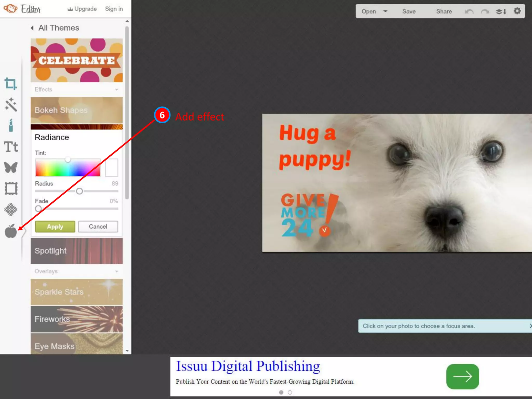Collapse the Overlays section

117,271
